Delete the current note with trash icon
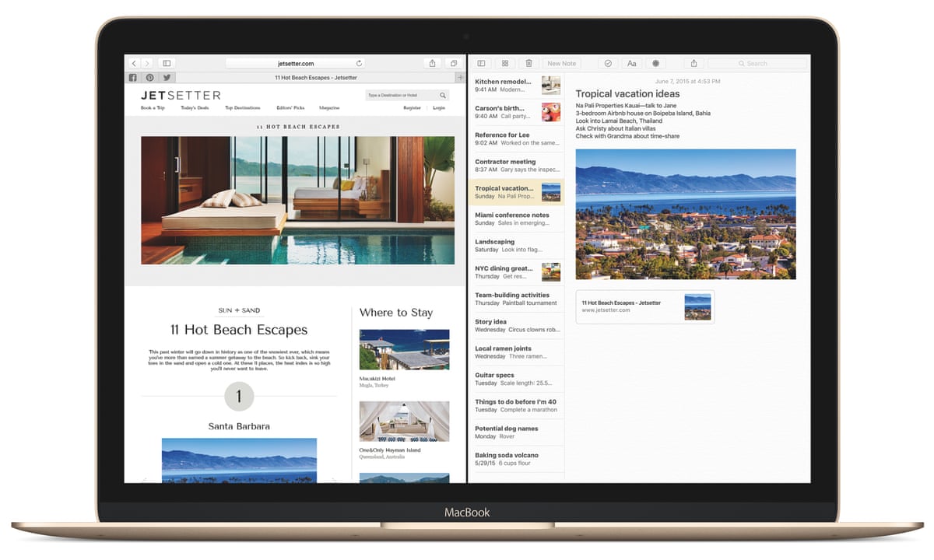Screen dimensions: 934x560 click(x=528, y=63)
